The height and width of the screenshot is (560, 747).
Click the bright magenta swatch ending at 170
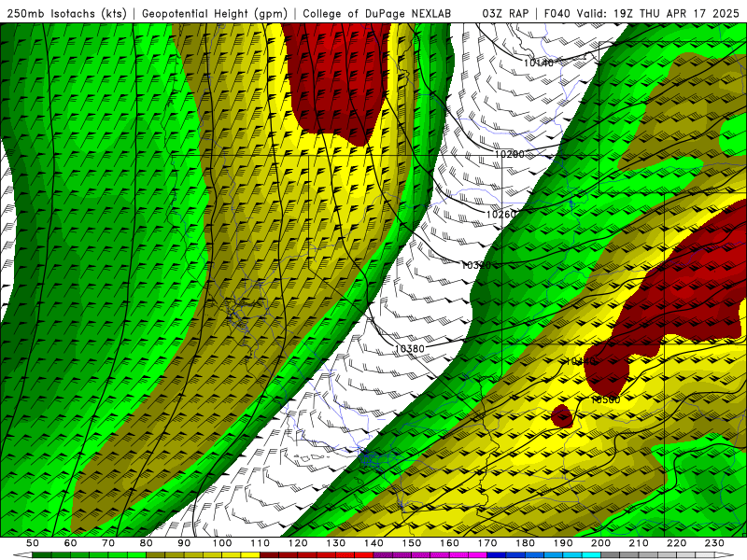click(x=477, y=554)
